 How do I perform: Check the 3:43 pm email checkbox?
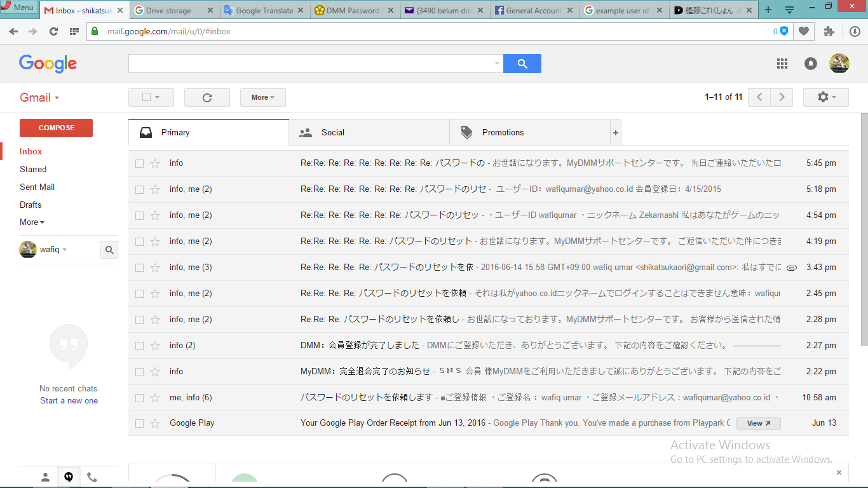point(139,268)
